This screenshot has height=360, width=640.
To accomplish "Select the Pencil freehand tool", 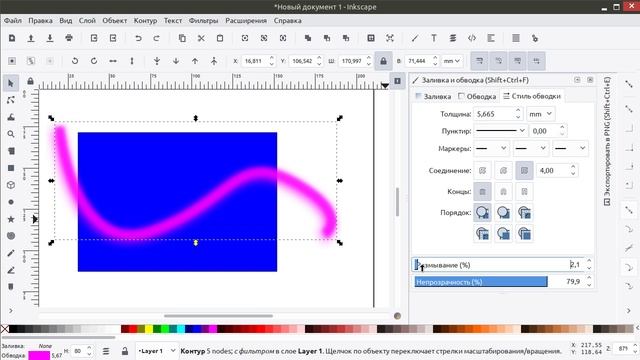I will coord(11,253).
